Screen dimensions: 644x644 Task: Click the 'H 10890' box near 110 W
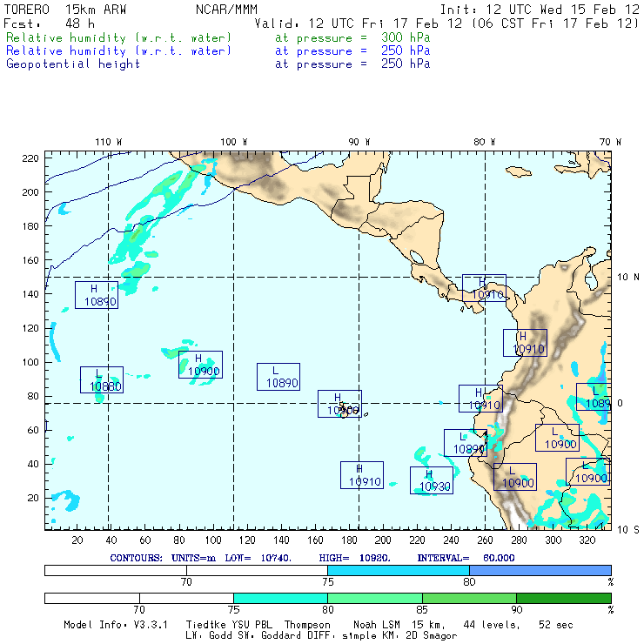pyautogui.click(x=97, y=295)
